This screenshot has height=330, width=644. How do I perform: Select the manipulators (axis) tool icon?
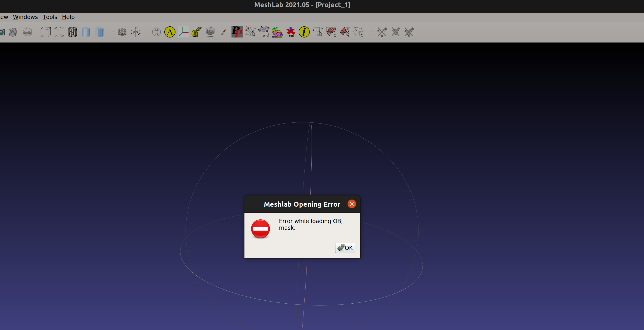[x=183, y=32]
